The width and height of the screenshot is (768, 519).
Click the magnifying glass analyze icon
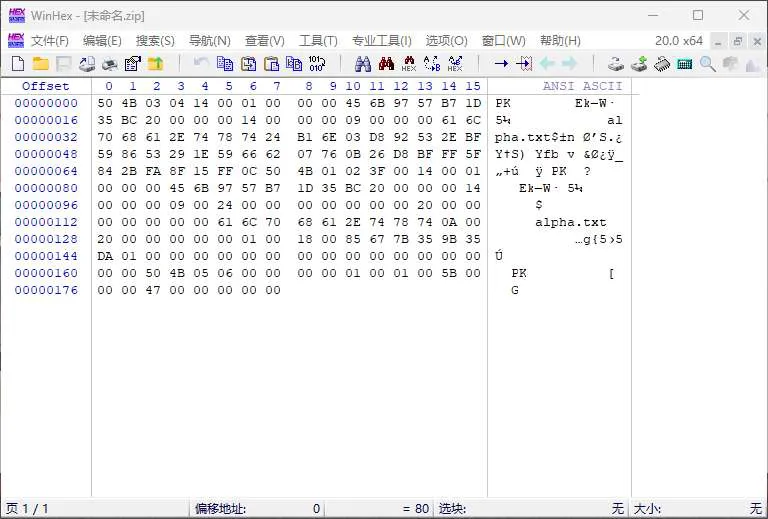point(708,64)
